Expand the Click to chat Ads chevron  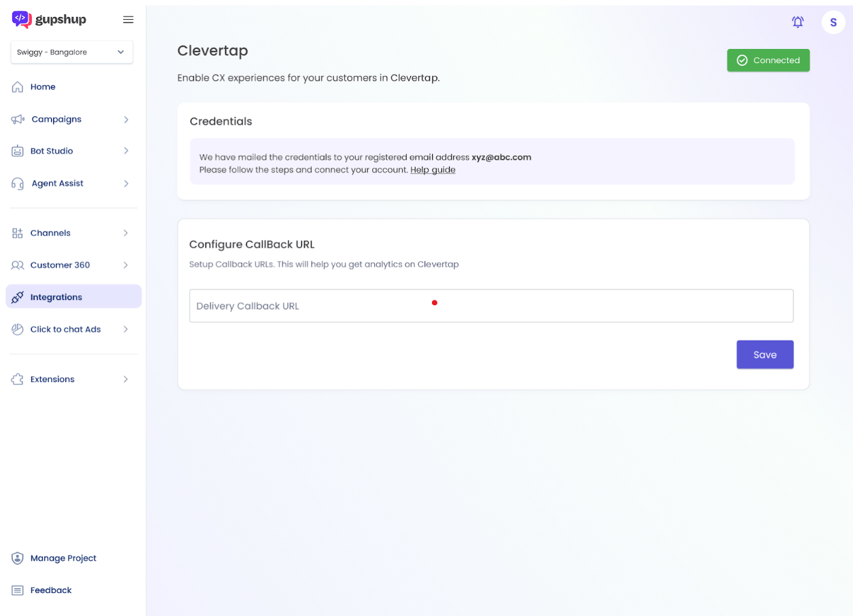coord(126,329)
